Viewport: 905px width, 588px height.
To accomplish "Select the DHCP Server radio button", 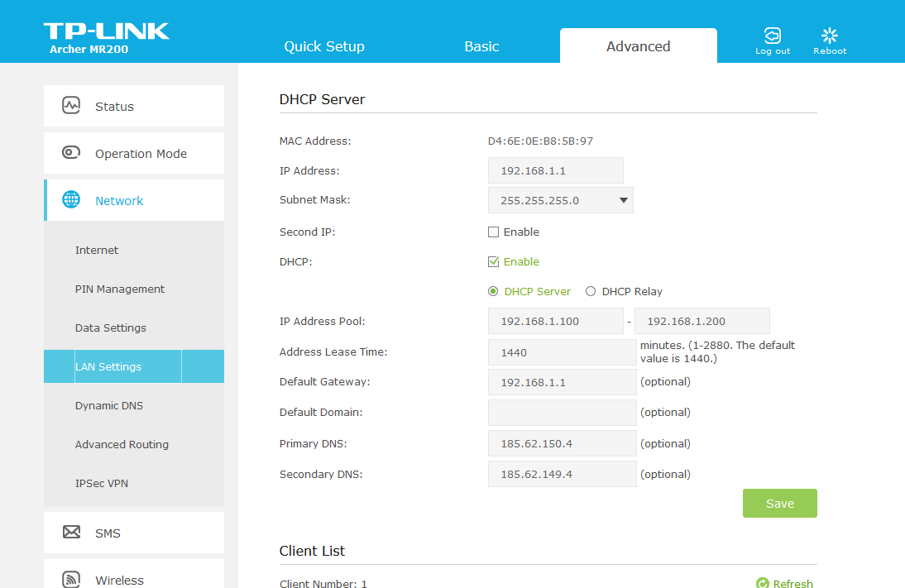I will (x=494, y=291).
